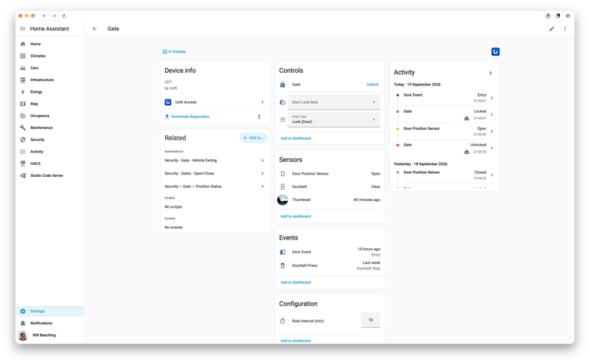
Task: Click Add to dashboard under Controls
Action: [296, 139]
